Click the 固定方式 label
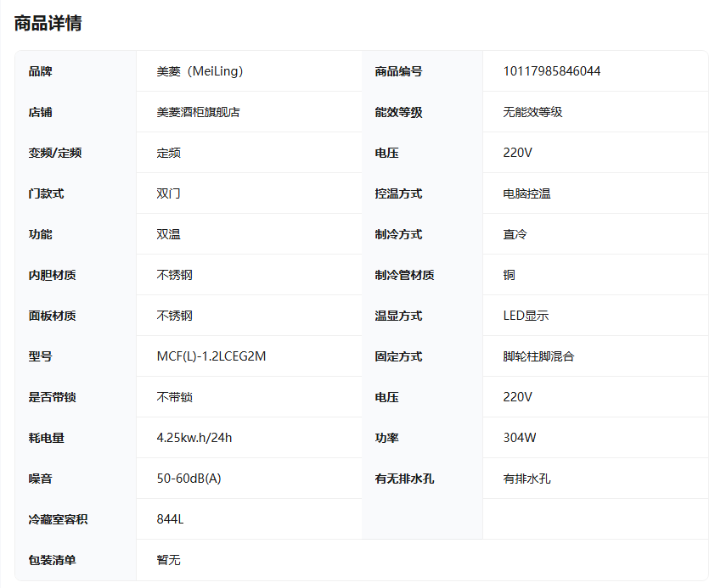 coord(398,356)
